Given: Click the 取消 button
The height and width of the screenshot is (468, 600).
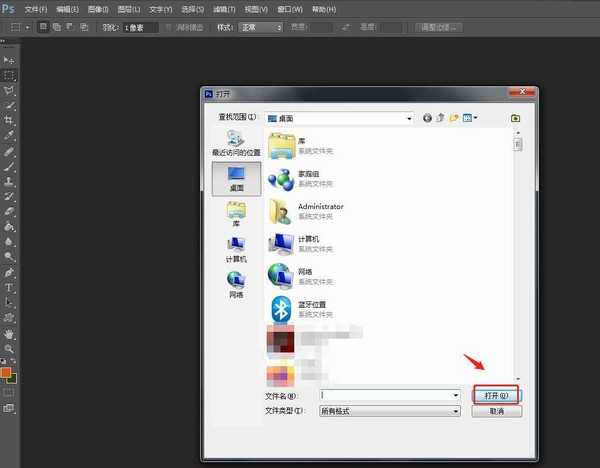Looking at the screenshot, I should [x=496, y=411].
